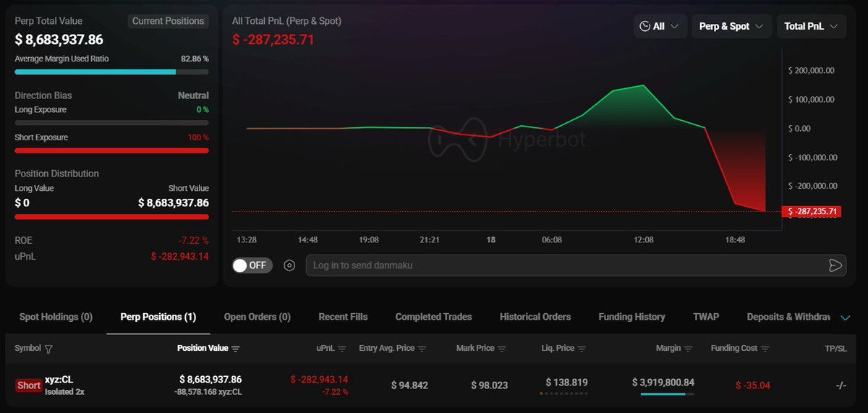Viewport: 868px width, 413px height.
Task: Show the Funding History tab
Action: pyautogui.click(x=631, y=317)
